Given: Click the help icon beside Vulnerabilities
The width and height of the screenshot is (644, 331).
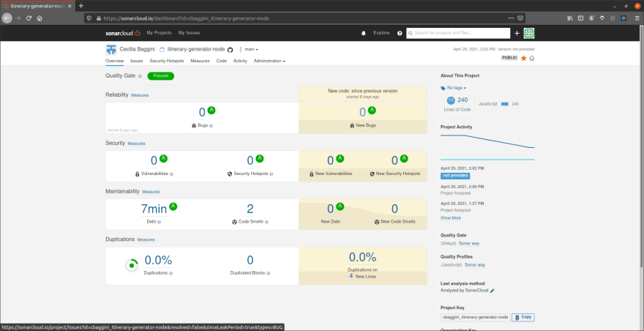Looking at the screenshot, I should pyautogui.click(x=171, y=174).
